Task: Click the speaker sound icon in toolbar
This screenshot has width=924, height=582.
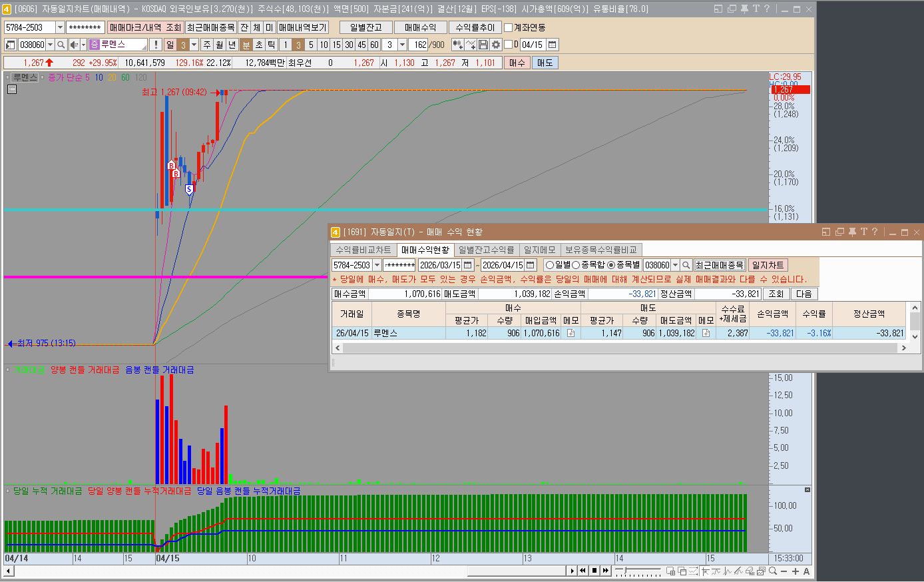Action: tap(74, 45)
